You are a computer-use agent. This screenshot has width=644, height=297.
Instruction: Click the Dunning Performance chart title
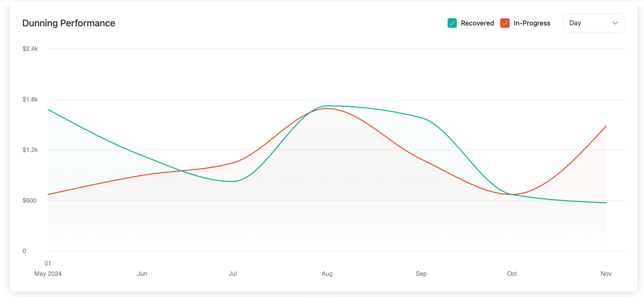point(69,23)
